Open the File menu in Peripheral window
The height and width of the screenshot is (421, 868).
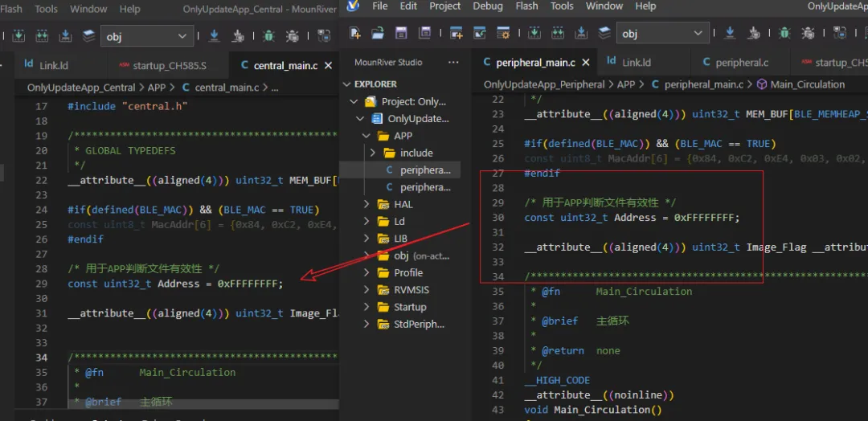click(379, 6)
